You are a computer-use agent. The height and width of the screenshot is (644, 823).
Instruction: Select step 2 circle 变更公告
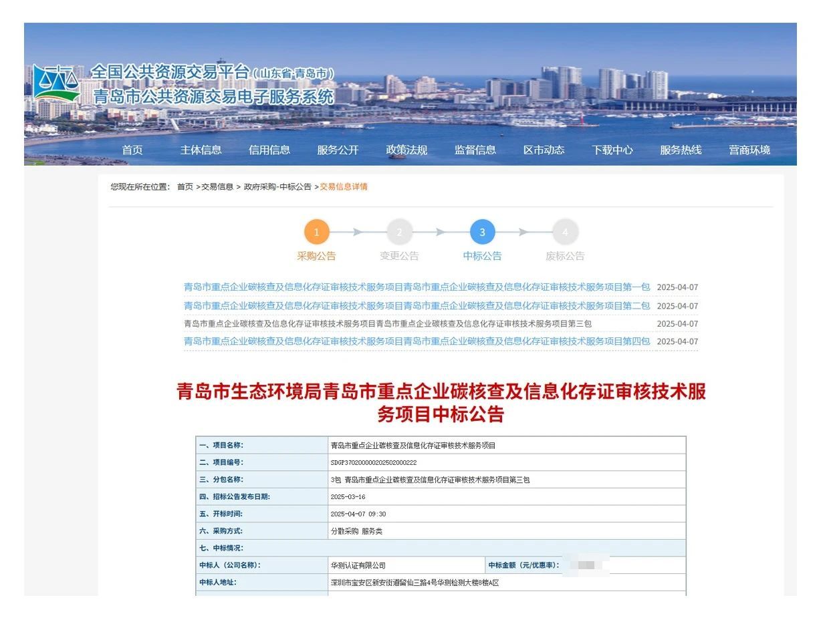[400, 232]
